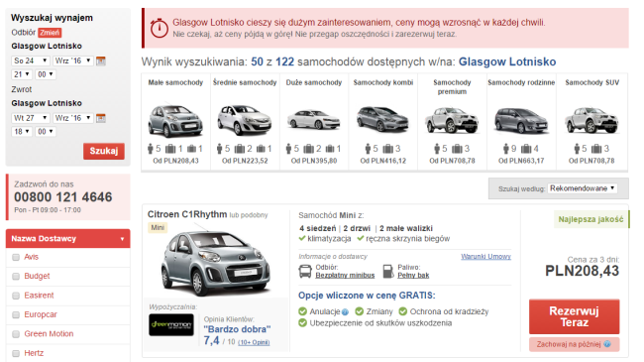Click the Szukaj search button
Screen dimensions: 644x362
104,151
